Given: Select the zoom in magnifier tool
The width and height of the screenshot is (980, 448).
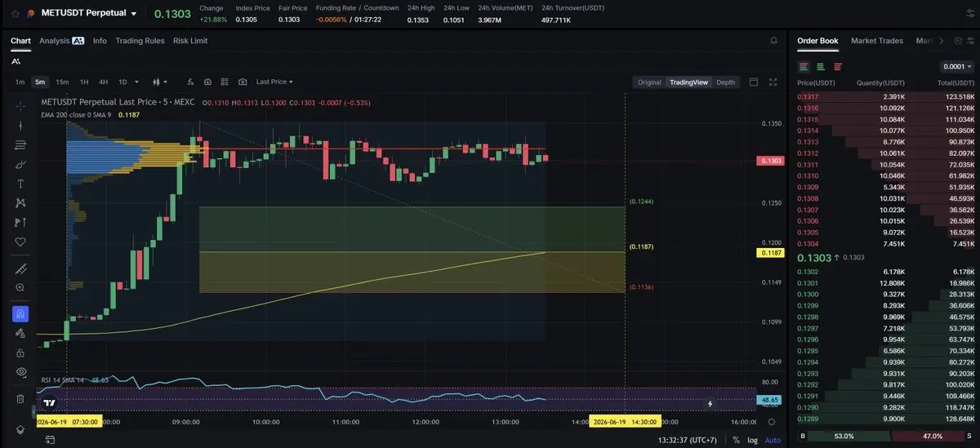Looking at the screenshot, I should pyautogui.click(x=20, y=288).
